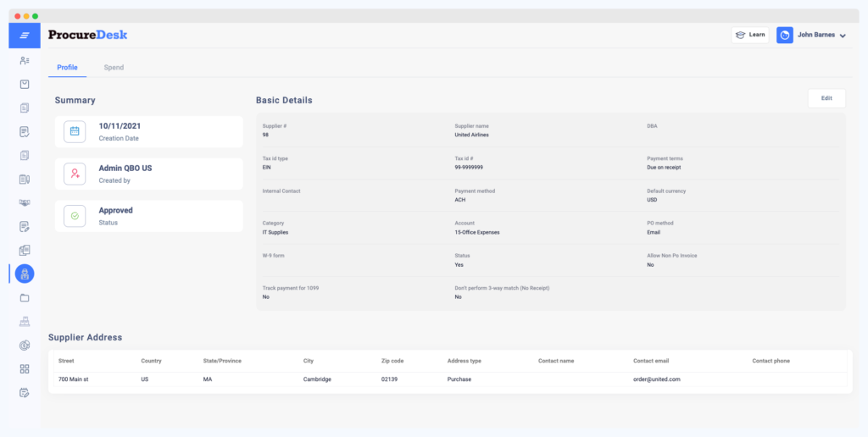Viewport: 868px width, 437px height.
Task: Click the DBA field label
Action: coord(652,126)
